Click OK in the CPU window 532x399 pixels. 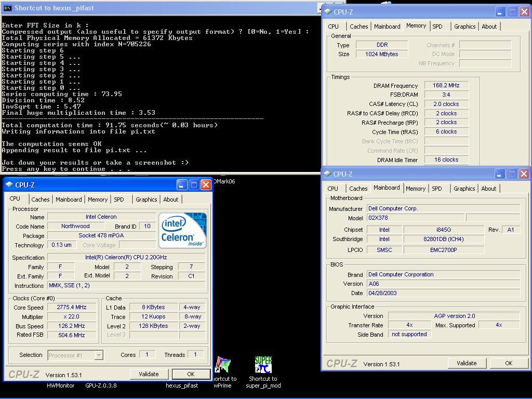[x=191, y=374]
